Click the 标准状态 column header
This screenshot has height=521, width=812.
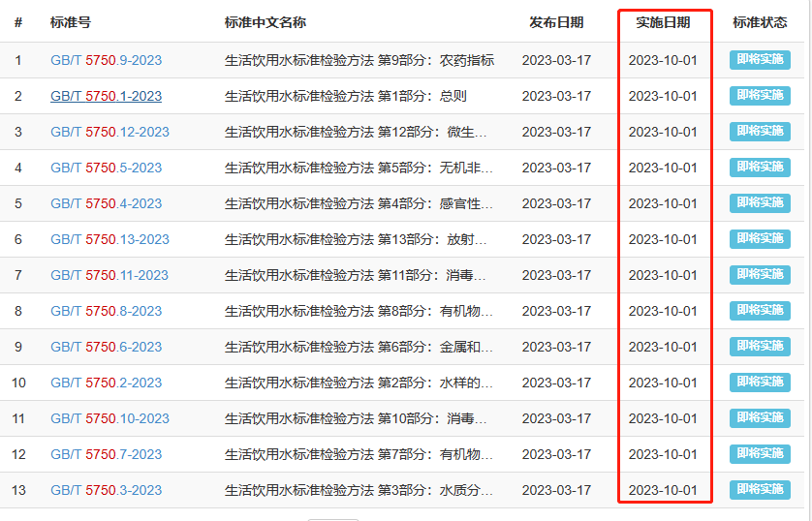[760, 23]
